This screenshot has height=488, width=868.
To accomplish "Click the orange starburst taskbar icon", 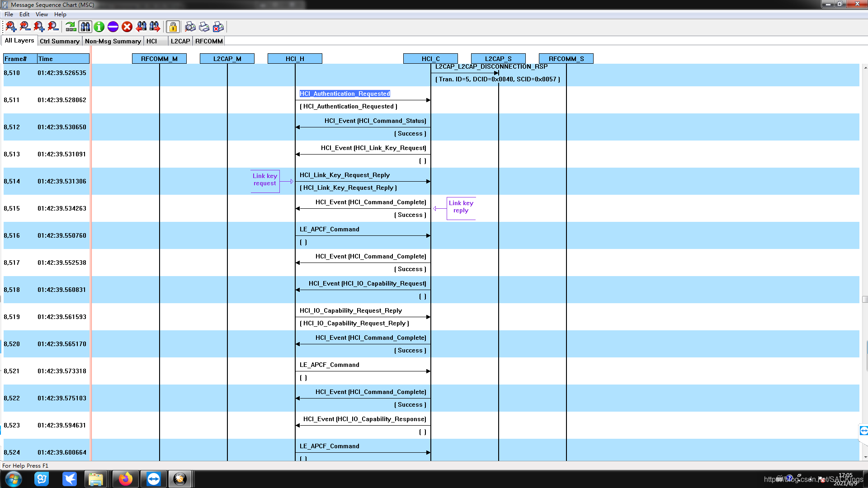I will point(180,479).
